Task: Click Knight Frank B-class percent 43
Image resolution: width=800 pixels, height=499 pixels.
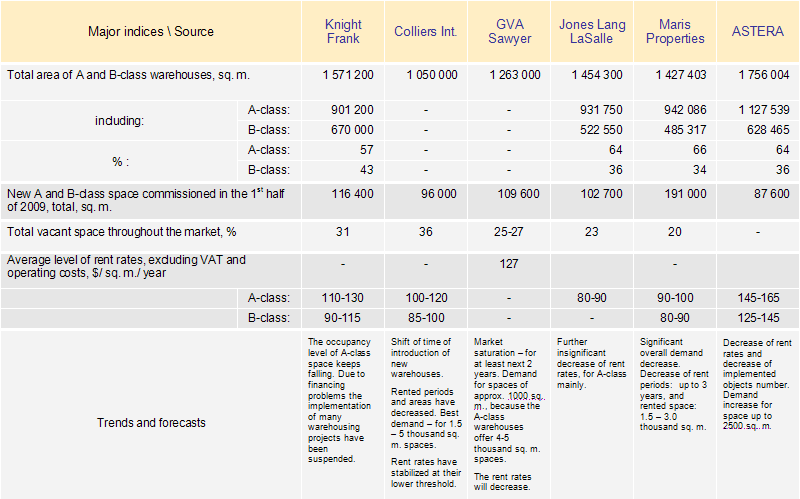Action: pos(366,170)
